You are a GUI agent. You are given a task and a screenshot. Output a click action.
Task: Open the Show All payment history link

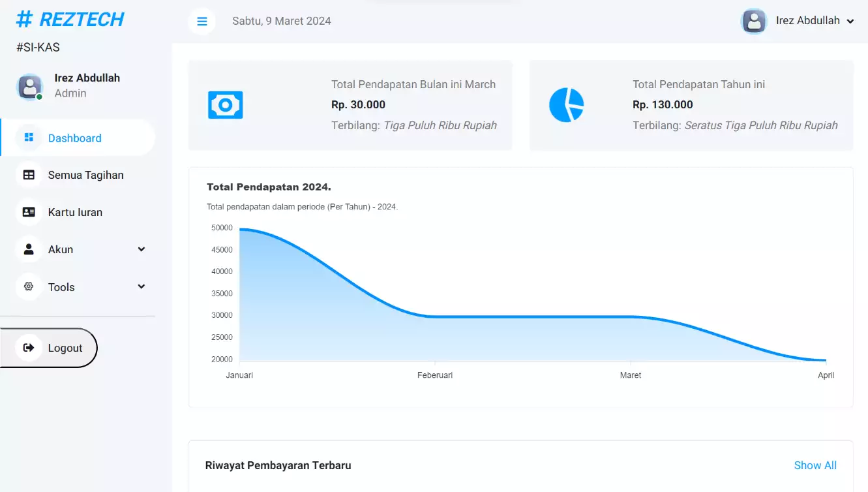(x=815, y=465)
